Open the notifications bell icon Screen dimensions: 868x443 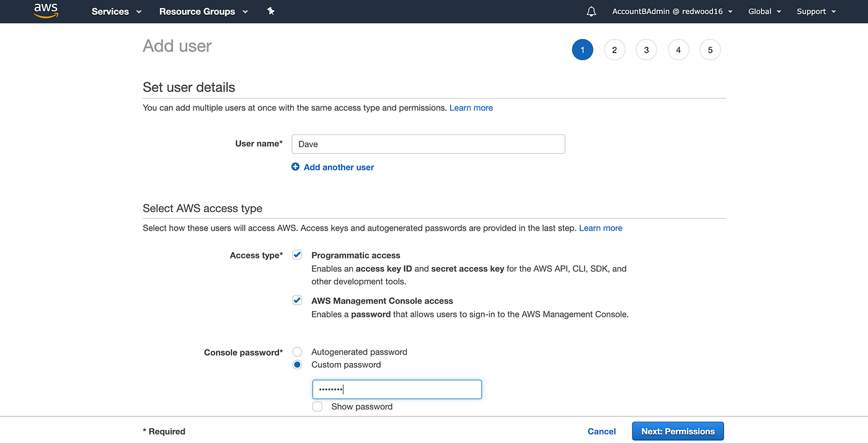[x=590, y=11]
